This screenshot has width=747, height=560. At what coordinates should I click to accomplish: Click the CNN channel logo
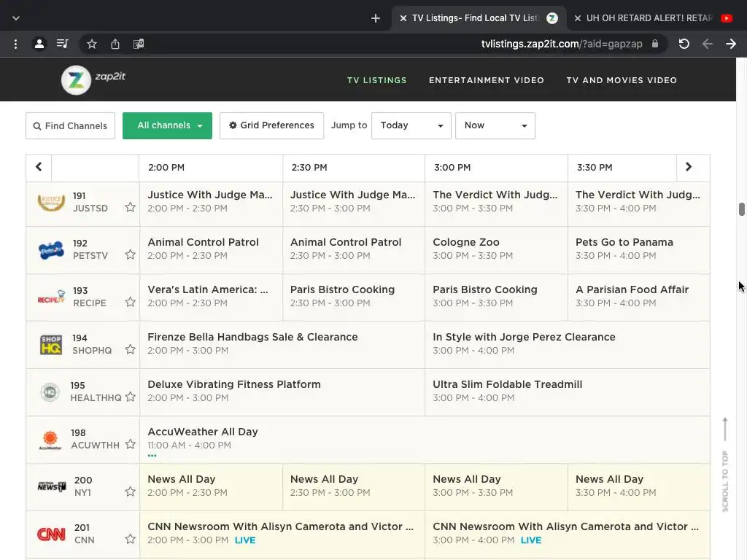(x=52, y=534)
